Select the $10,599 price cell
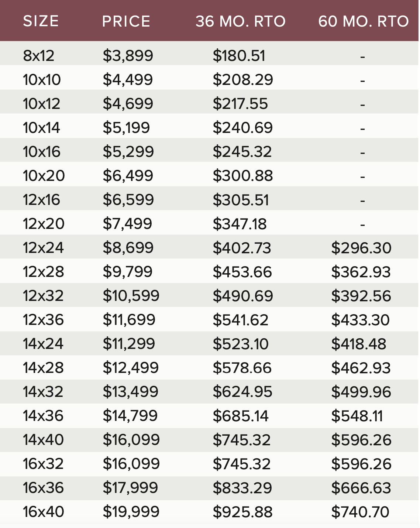The image size is (420, 528). pos(131,296)
